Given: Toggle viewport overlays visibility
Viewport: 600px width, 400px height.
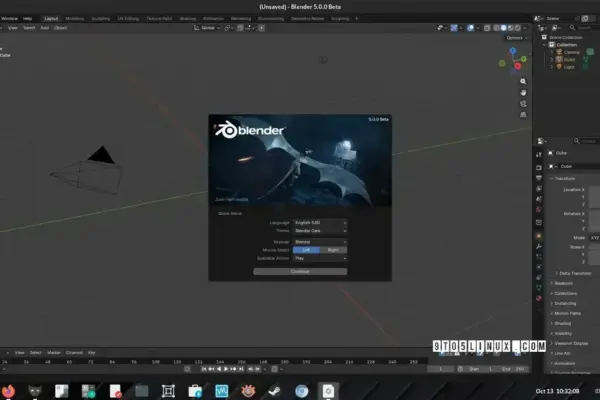Looking at the screenshot, I should (x=471, y=28).
